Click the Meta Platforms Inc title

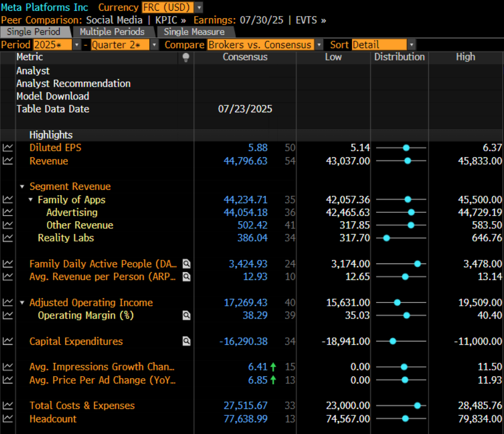click(44, 7)
